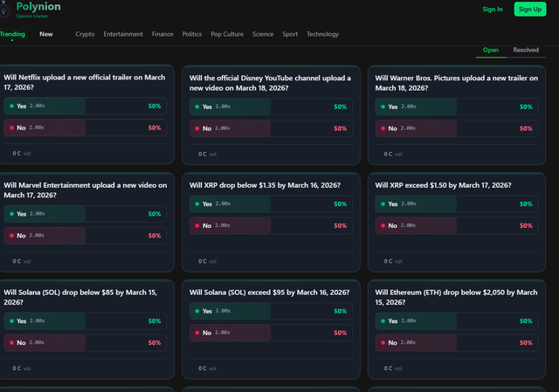Pick Yes on Solana below $85 market
The width and height of the screenshot is (559, 392).
(x=86, y=321)
